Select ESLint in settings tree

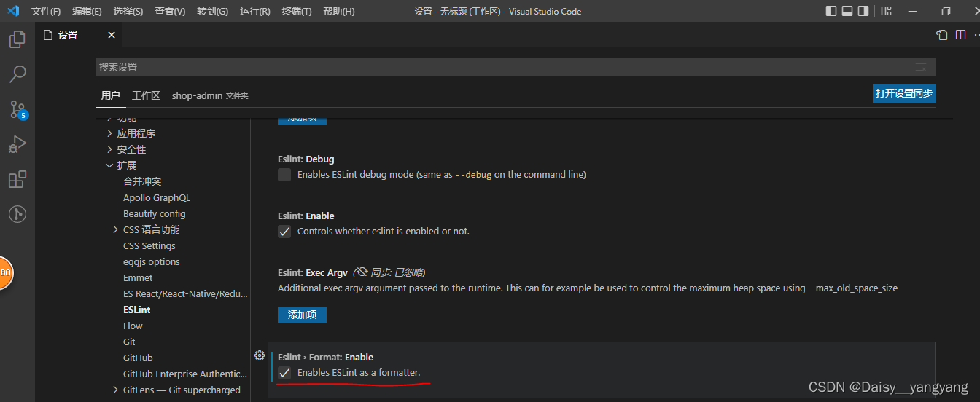[137, 310]
